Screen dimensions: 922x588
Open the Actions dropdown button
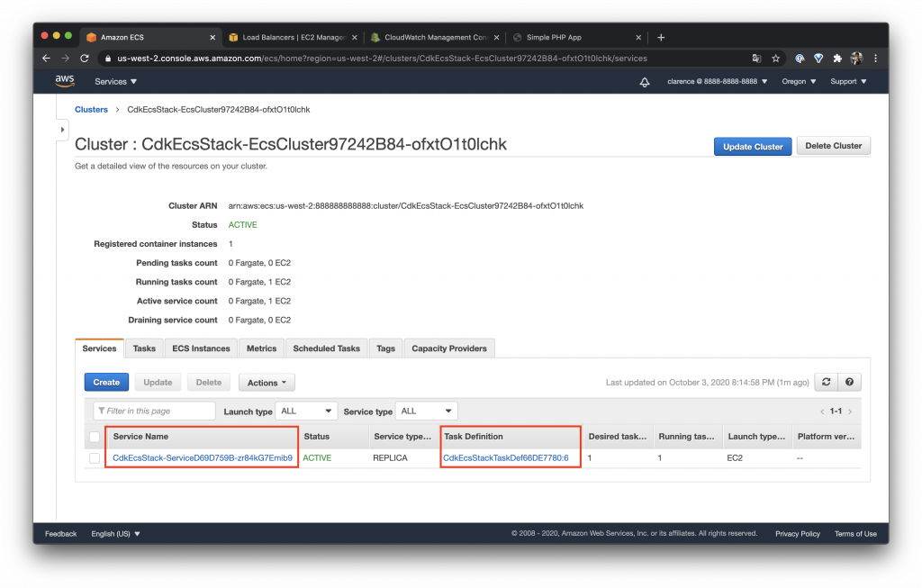[x=267, y=383]
